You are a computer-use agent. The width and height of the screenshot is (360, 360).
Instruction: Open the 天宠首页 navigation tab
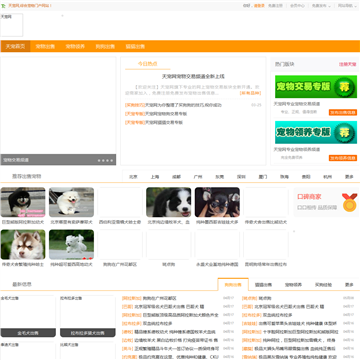click(x=15, y=46)
